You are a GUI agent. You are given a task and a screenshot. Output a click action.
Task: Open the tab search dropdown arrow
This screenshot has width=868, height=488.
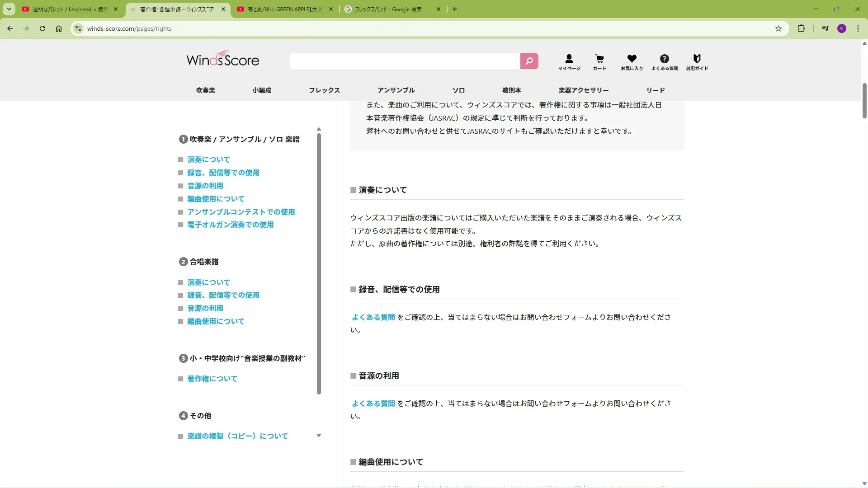coord(9,9)
